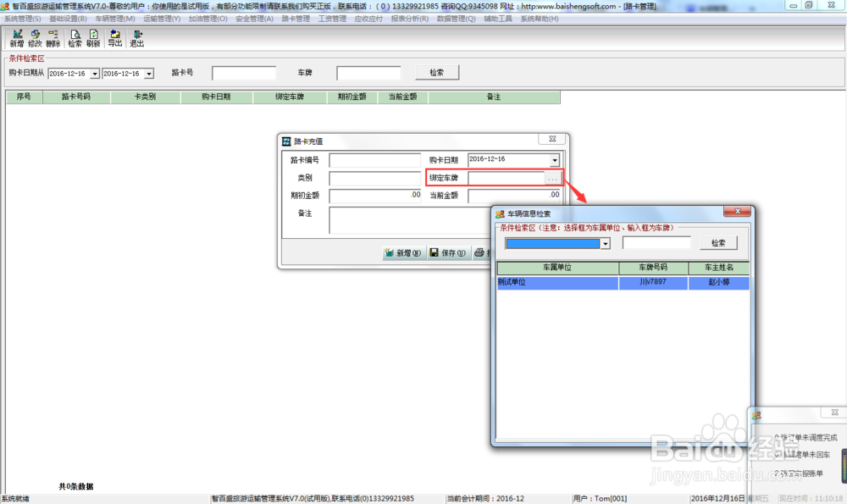Click the 检索 (Search) toolbar icon
Screen dimensions: 847x504
[75, 38]
